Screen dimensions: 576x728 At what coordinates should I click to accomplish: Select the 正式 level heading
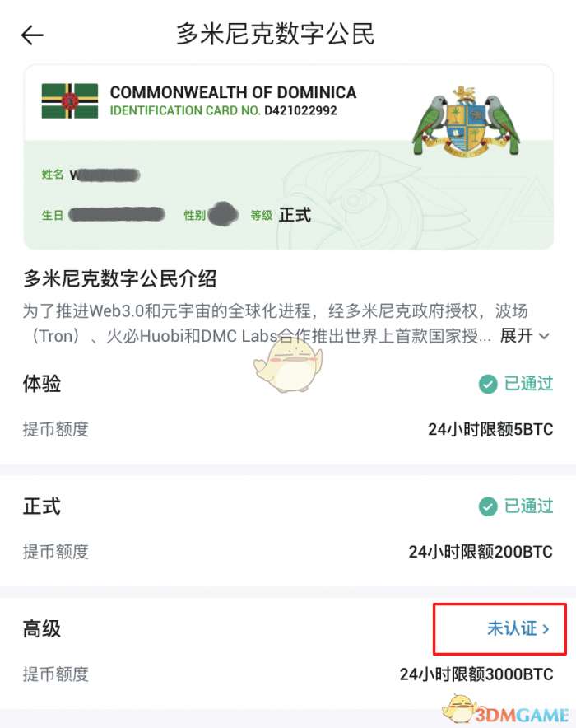(42, 506)
